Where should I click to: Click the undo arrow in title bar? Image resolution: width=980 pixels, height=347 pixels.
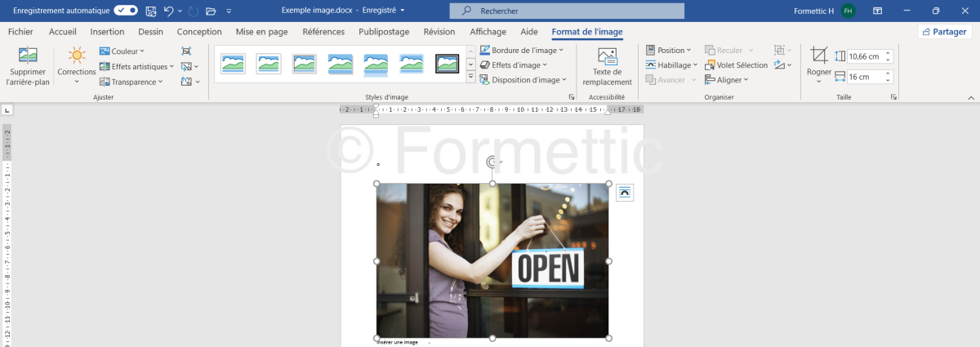point(168,11)
